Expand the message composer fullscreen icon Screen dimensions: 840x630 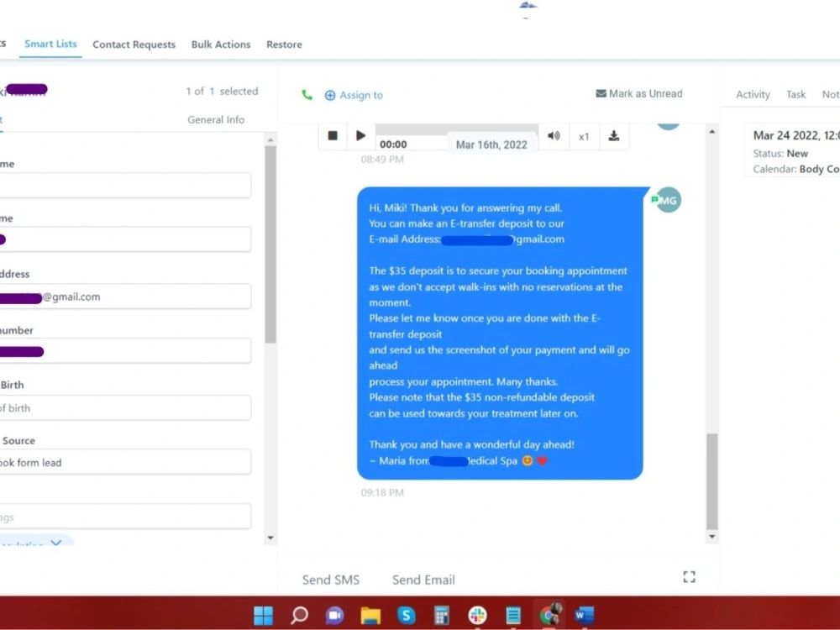(x=690, y=577)
